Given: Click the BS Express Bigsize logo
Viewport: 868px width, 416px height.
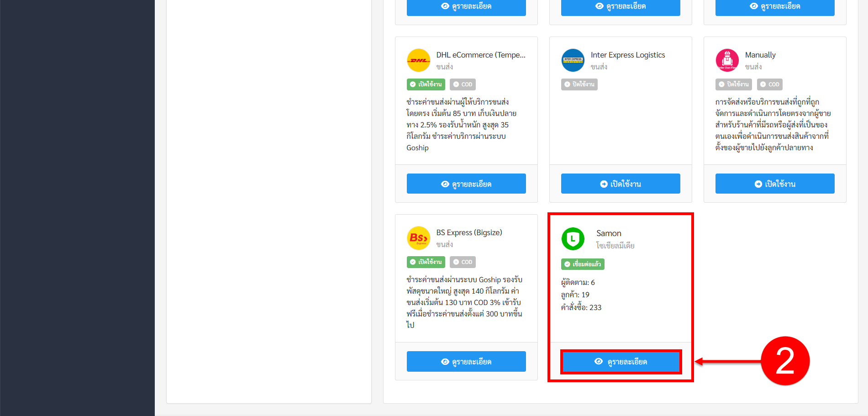Looking at the screenshot, I should [418, 238].
